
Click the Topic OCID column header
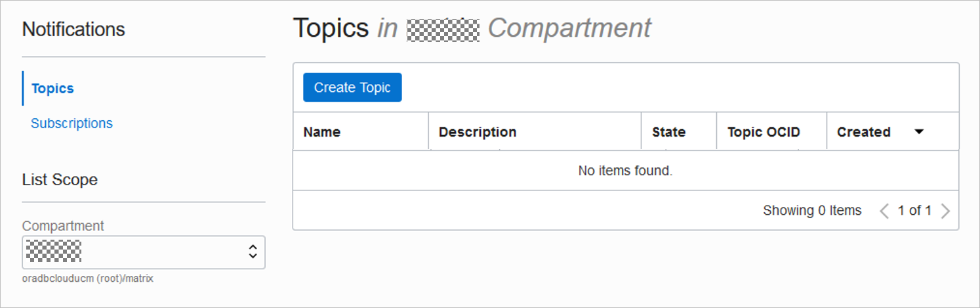click(x=764, y=132)
